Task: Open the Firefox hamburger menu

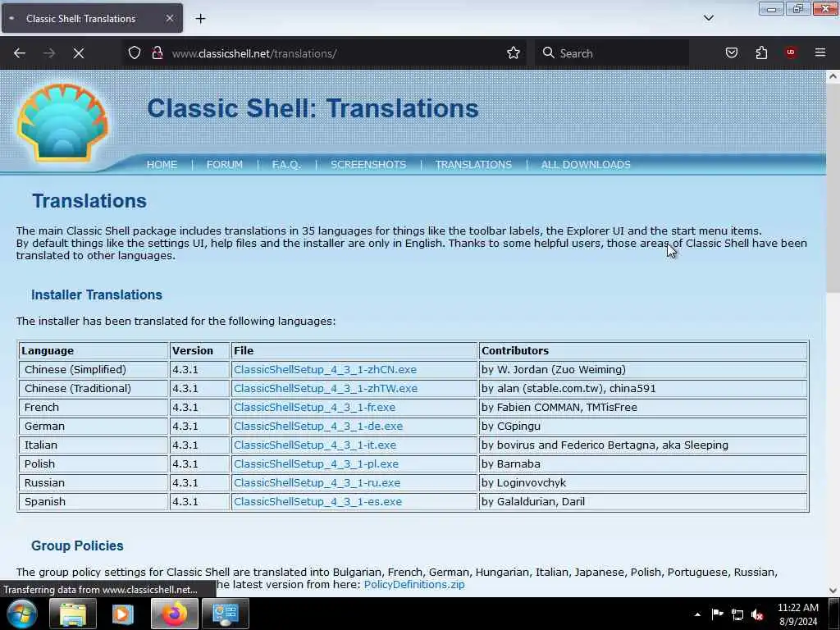Action: point(820,52)
